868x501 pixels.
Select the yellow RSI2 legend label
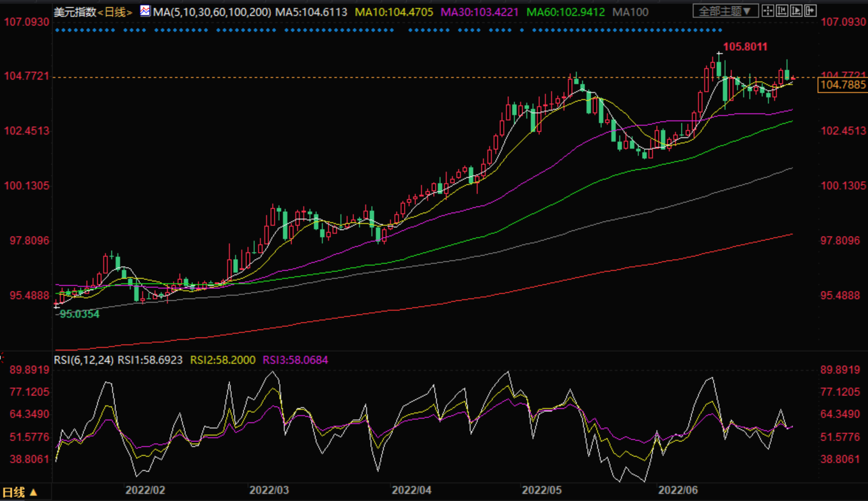coord(222,360)
